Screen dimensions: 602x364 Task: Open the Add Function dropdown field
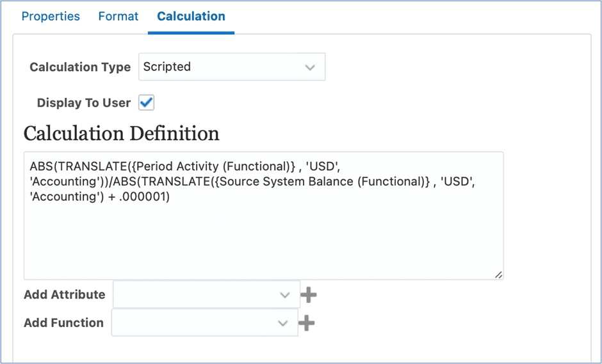click(x=205, y=322)
